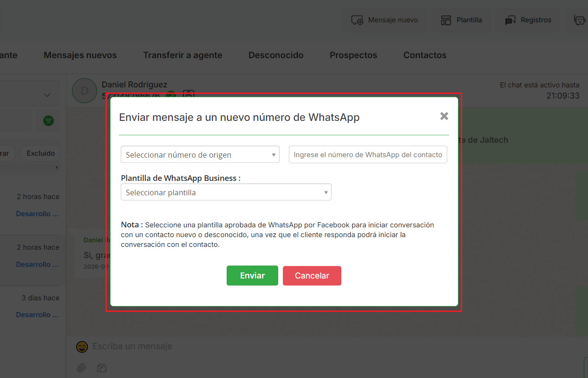Viewport: 588px width, 378px height.
Task: Click the Mensaje nuevo chat icon
Action: [357, 20]
